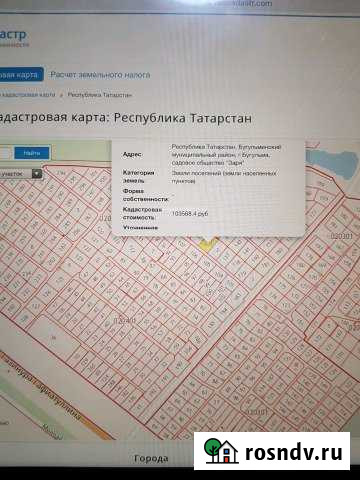Click the blue Найти search button
360x480 pixels.
32,153
